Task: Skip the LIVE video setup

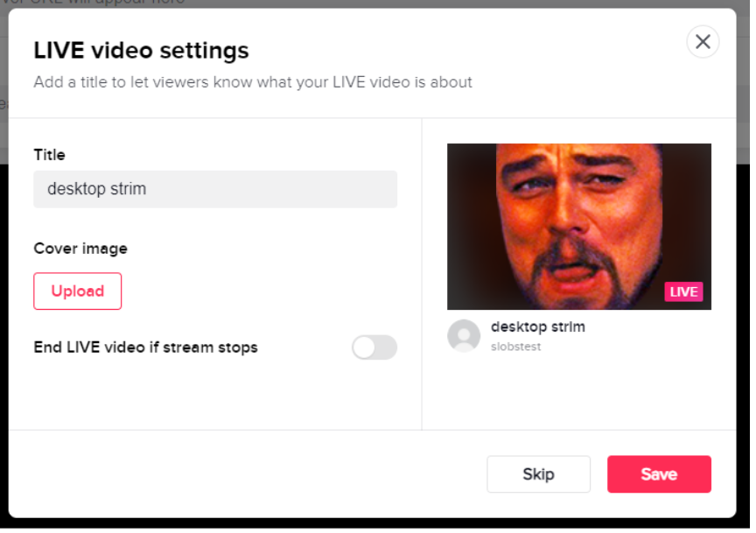Action: tap(538, 473)
